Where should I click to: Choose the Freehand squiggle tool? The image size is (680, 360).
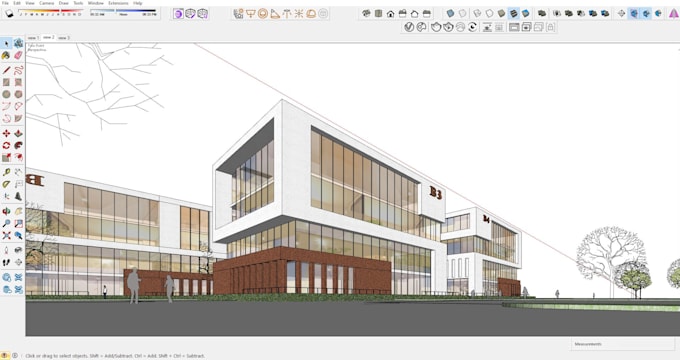click(x=18, y=70)
